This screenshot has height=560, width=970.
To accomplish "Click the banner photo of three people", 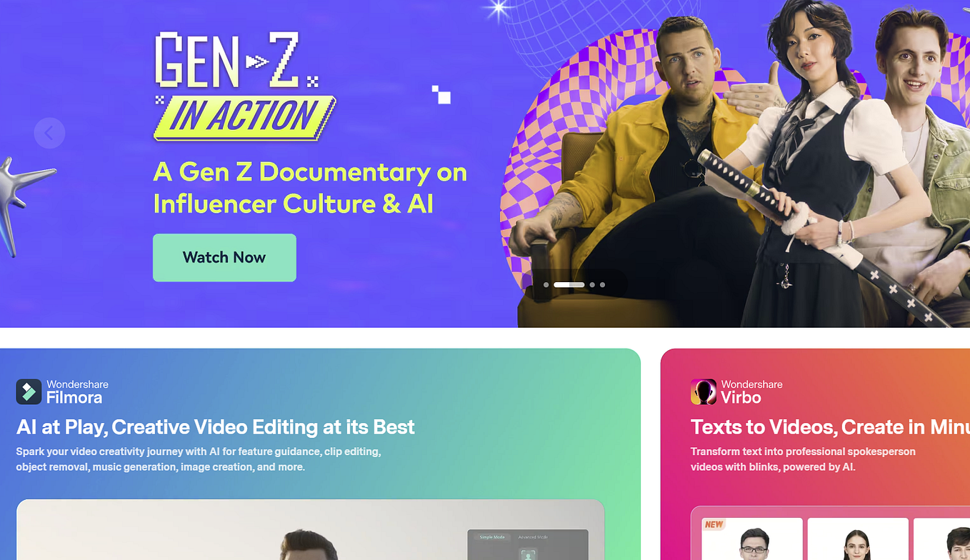I will click(x=736, y=164).
